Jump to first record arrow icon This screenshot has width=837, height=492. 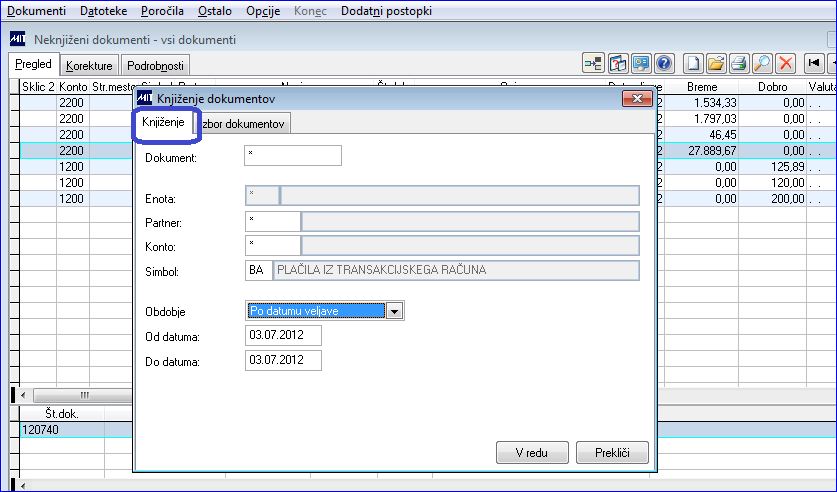tap(814, 64)
